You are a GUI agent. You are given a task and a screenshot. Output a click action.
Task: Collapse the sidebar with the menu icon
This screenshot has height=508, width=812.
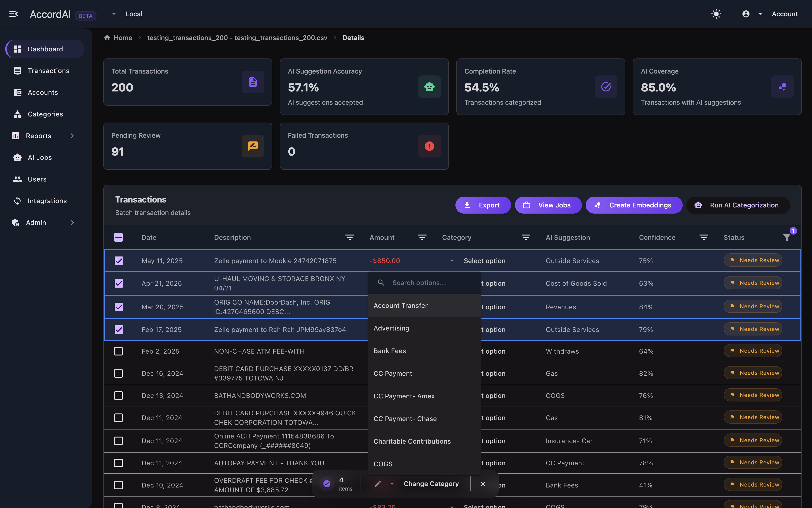pos(13,14)
